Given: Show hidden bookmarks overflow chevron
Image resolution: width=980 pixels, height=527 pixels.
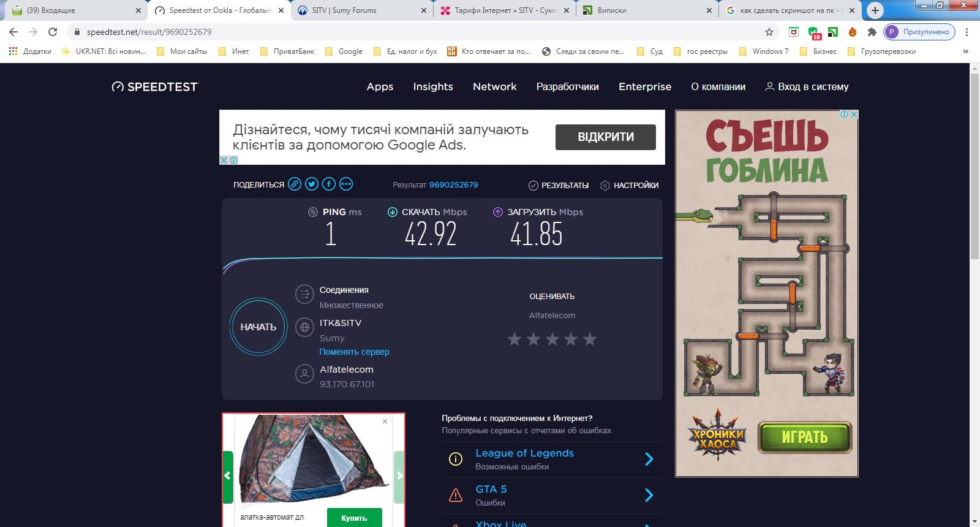Looking at the screenshot, I should pos(966,51).
